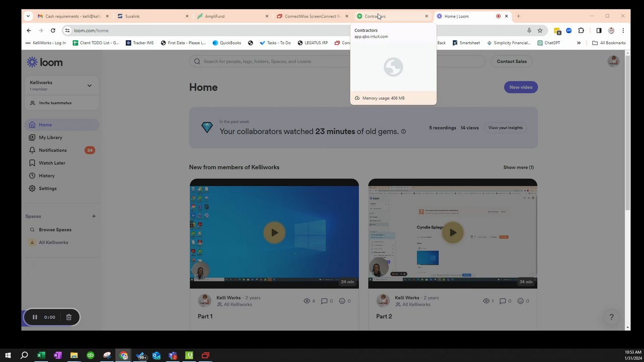Screen dimensions: 644x362
Task: Open QuickBooks bookmark in bookmarks bar
Action: click(x=226, y=43)
